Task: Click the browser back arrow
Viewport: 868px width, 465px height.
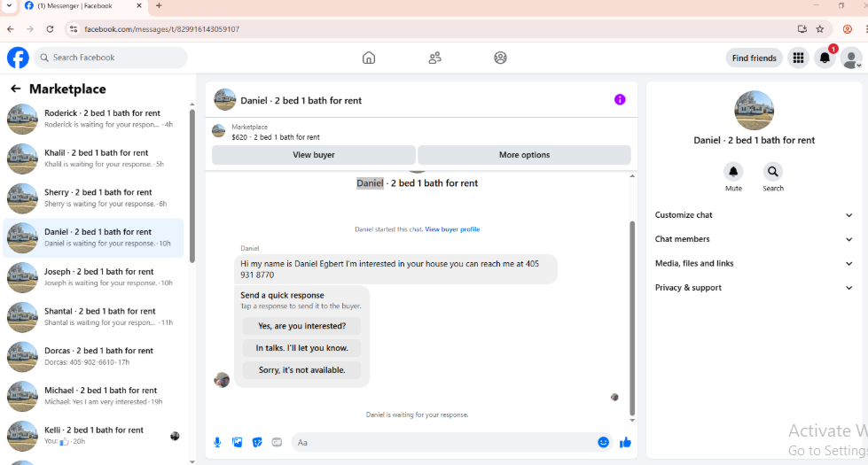Action: coord(11,28)
